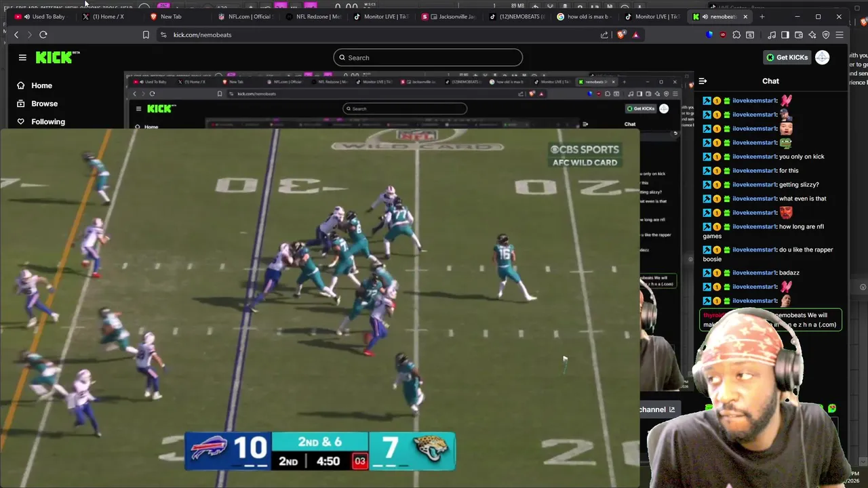This screenshot has height=488, width=868.
Task: Switch to the how old is max b tab
Action: click(x=588, y=16)
